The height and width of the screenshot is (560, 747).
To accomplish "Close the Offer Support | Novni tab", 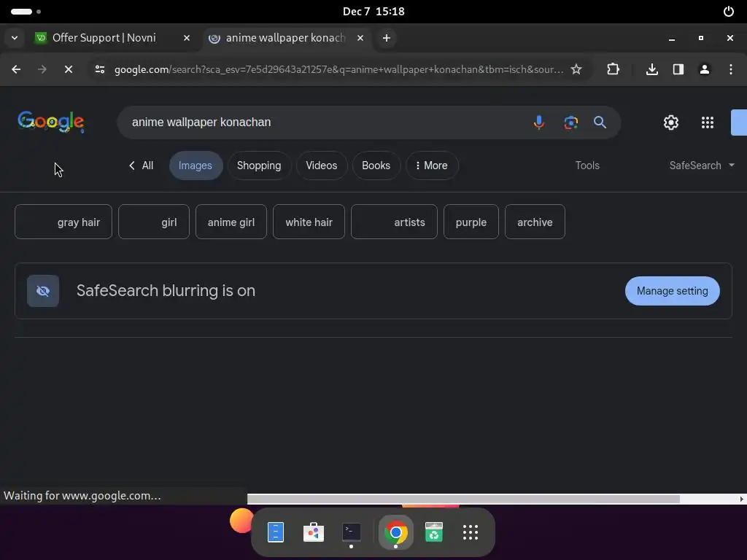I will pyautogui.click(x=187, y=38).
